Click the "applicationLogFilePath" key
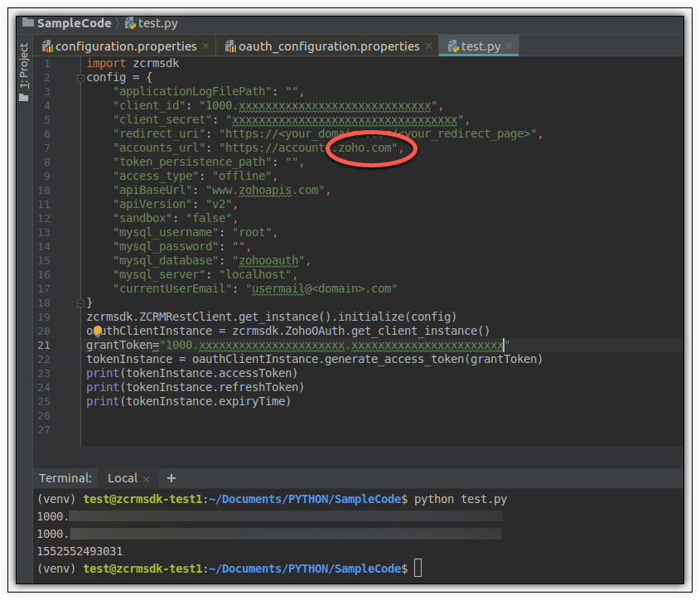Image resolution: width=700 pixels, height=600 pixels. (192, 92)
